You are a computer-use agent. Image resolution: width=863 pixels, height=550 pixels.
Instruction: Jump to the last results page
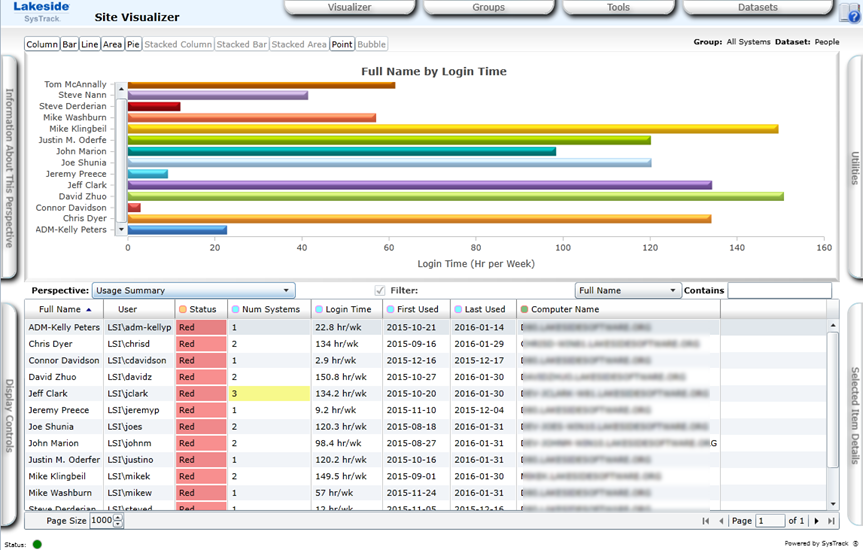(x=830, y=521)
